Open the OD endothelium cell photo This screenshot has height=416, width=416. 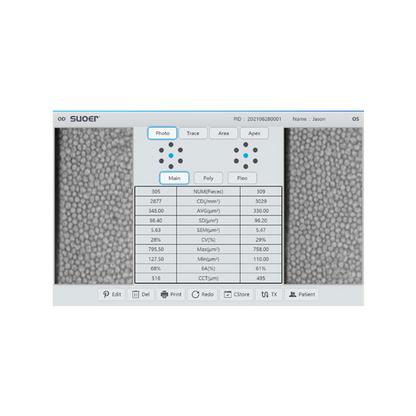click(94, 206)
